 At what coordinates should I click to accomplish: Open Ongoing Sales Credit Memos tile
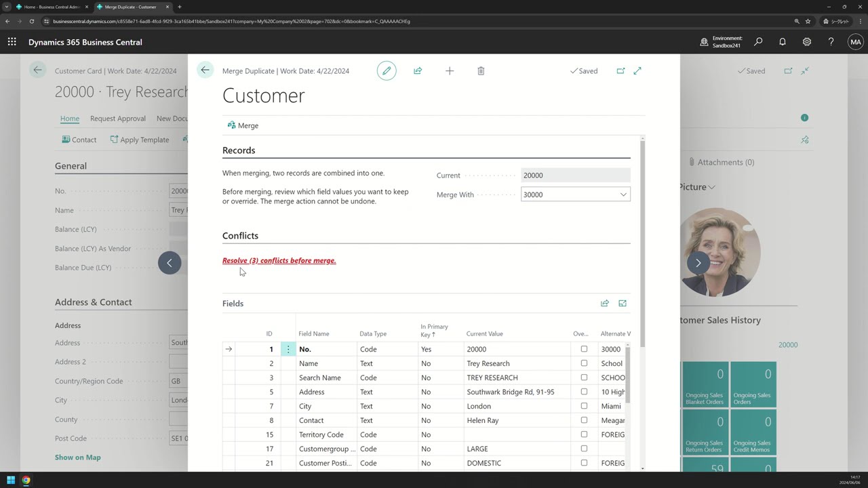pyautogui.click(x=753, y=432)
